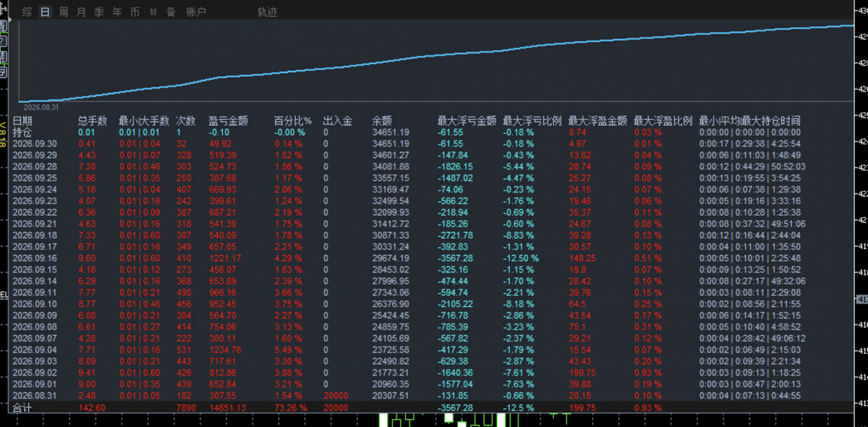This screenshot has width=868, height=427.
Task: Click floating loss -3567.28 on 2026.09.16
Action: coord(457,258)
